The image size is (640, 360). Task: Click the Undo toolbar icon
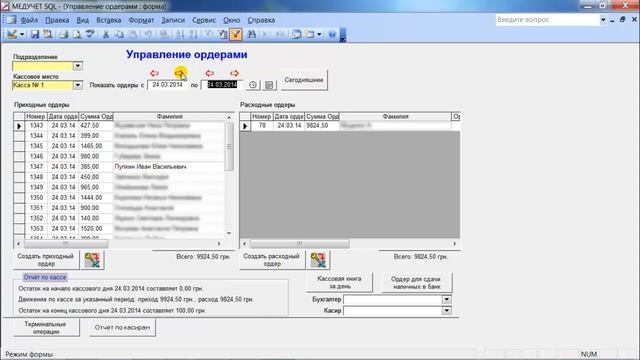click(x=149, y=35)
